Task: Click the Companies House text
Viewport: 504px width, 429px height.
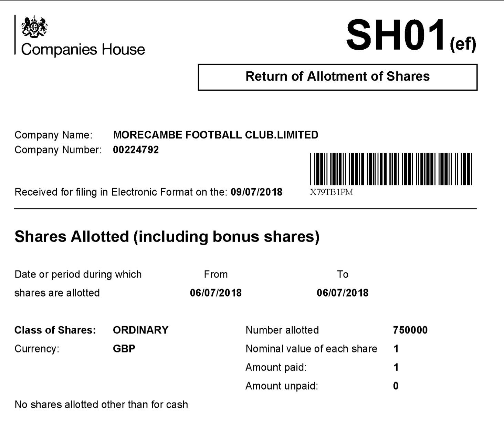Action: click(83, 50)
